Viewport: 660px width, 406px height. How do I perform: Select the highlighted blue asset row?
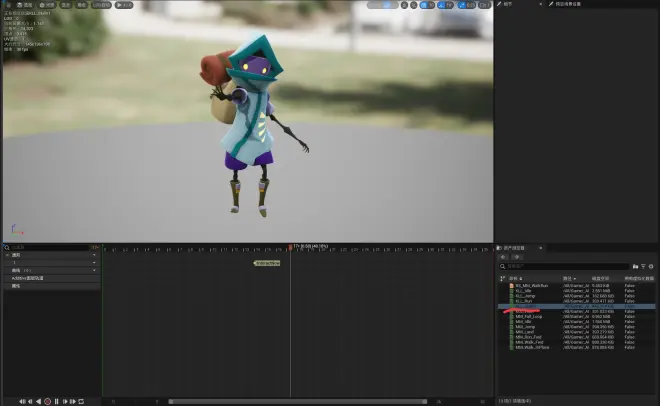tap(577, 306)
